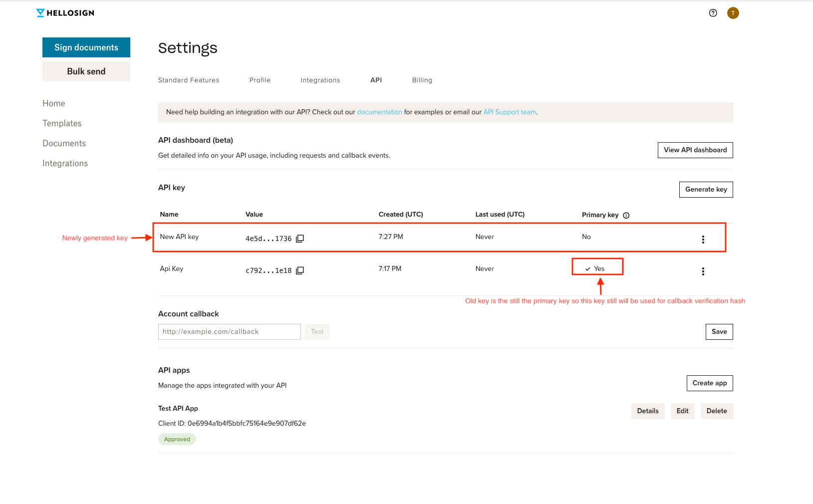Save the account callback URL
Image resolution: width=813 pixels, height=504 pixels.
click(719, 331)
